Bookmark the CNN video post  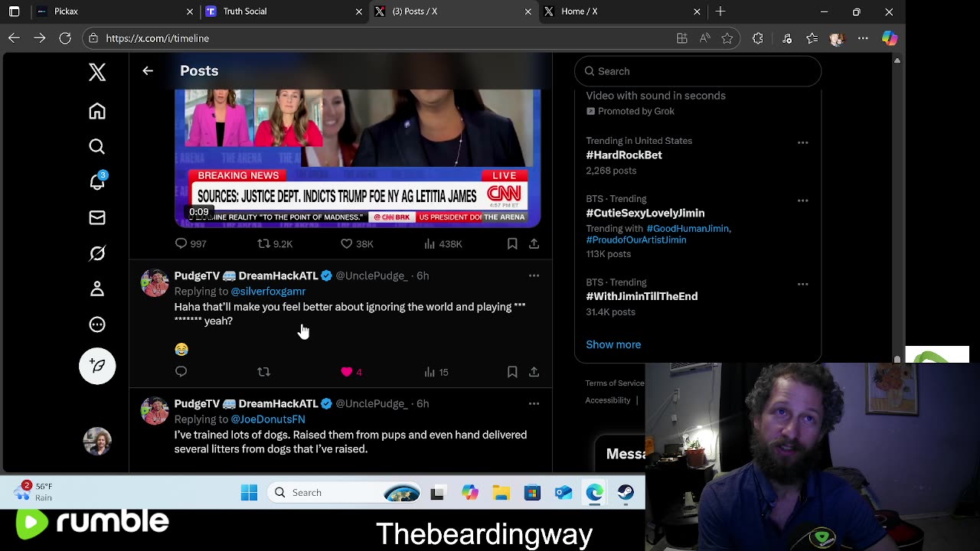(x=512, y=243)
